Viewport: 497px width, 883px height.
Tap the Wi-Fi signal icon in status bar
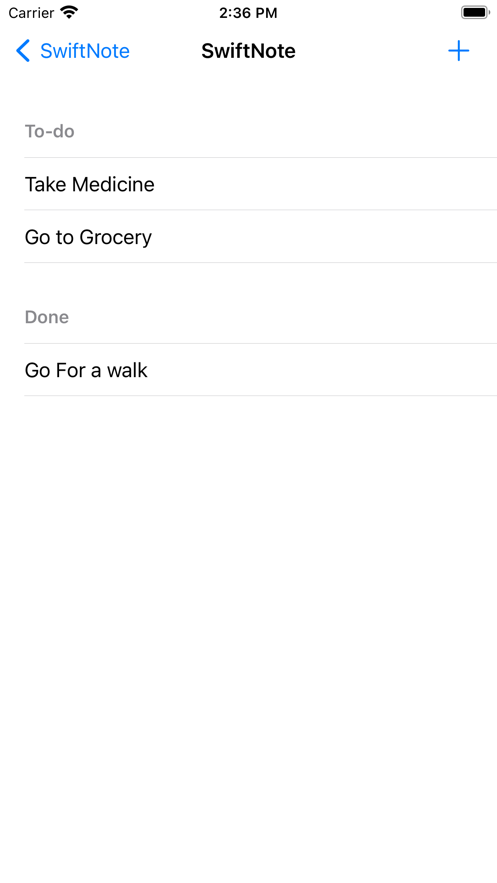69,12
